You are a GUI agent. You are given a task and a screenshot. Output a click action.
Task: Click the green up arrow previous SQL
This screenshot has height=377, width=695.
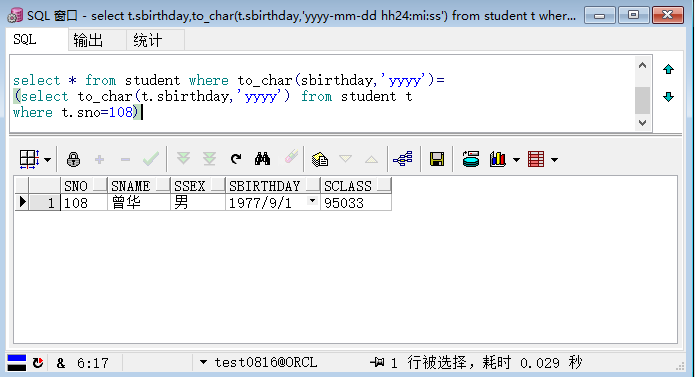click(668, 69)
